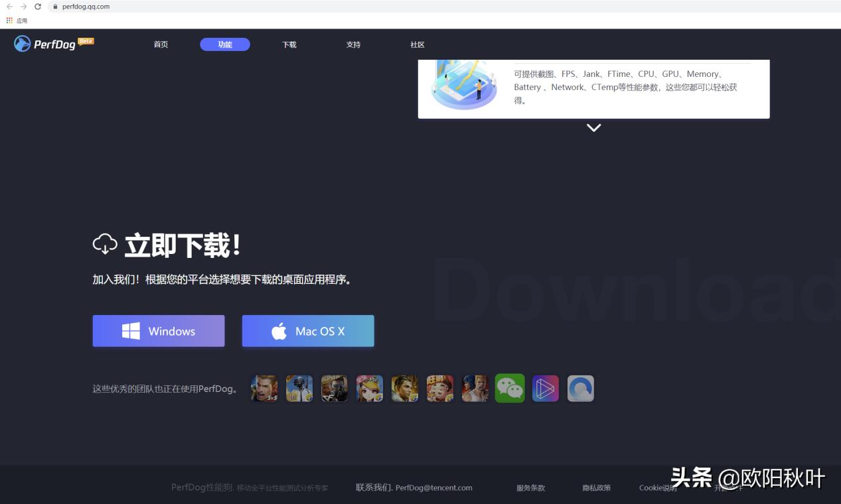Screen dimensions: 841x504
Task: Click the PerfDog logo icon
Action: point(22,44)
